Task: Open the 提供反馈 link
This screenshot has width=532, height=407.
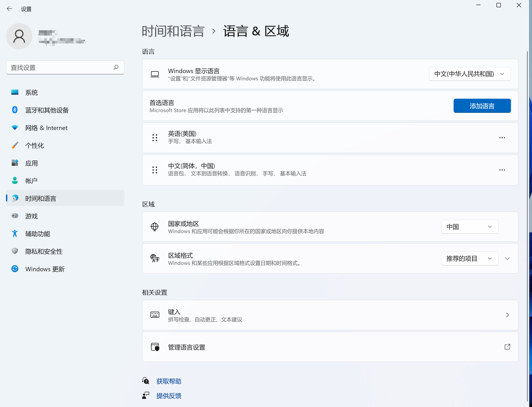Action: point(169,396)
